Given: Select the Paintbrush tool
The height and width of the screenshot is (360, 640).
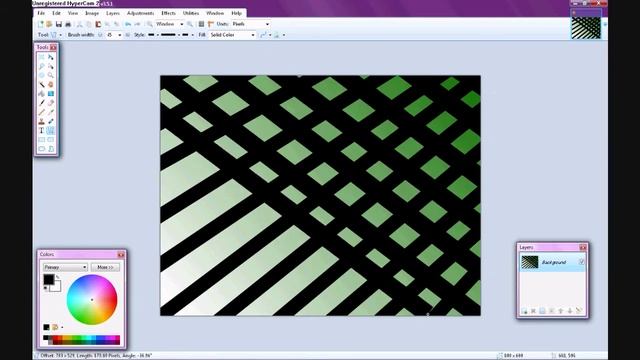Looking at the screenshot, I should point(42,102).
